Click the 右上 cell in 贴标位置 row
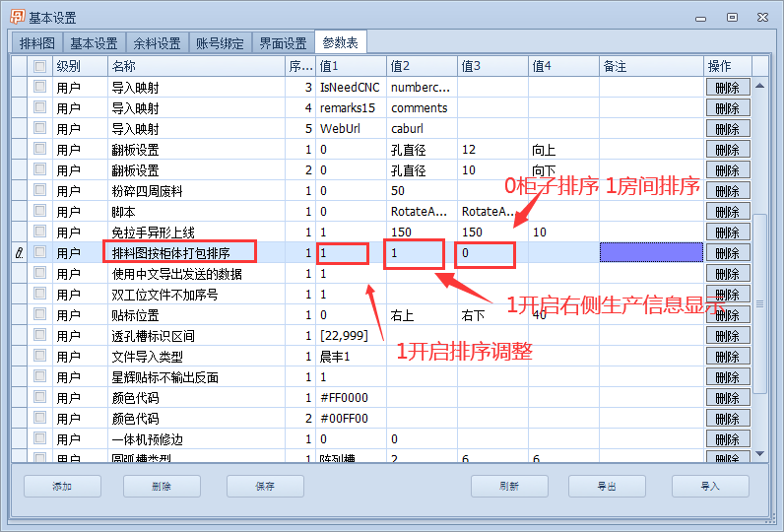The width and height of the screenshot is (784, 532). 422,315
